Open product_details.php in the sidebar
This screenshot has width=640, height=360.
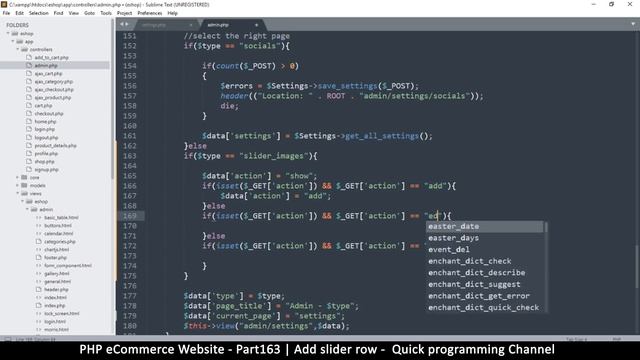[56, 145]
